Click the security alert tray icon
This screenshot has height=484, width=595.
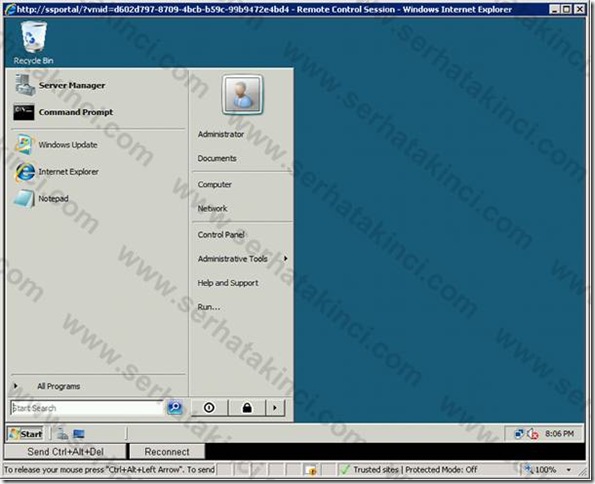[x=533, y=434]
